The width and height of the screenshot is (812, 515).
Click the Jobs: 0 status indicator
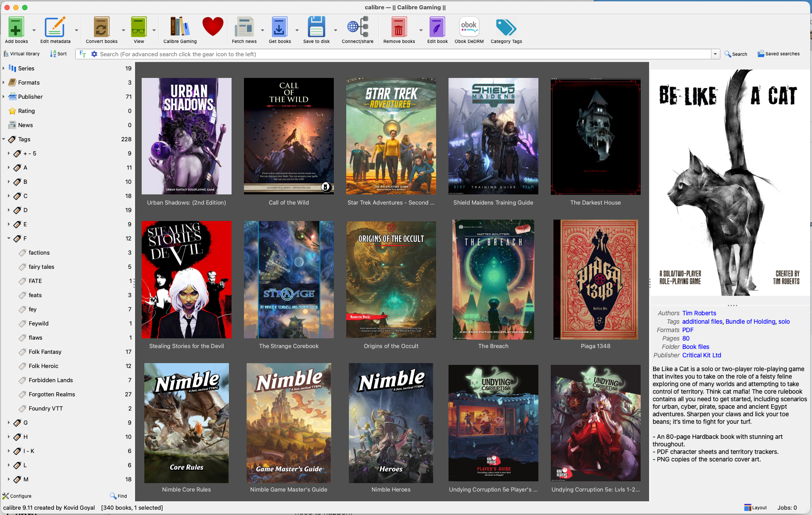pyautogui.click(x=787, y=507)
